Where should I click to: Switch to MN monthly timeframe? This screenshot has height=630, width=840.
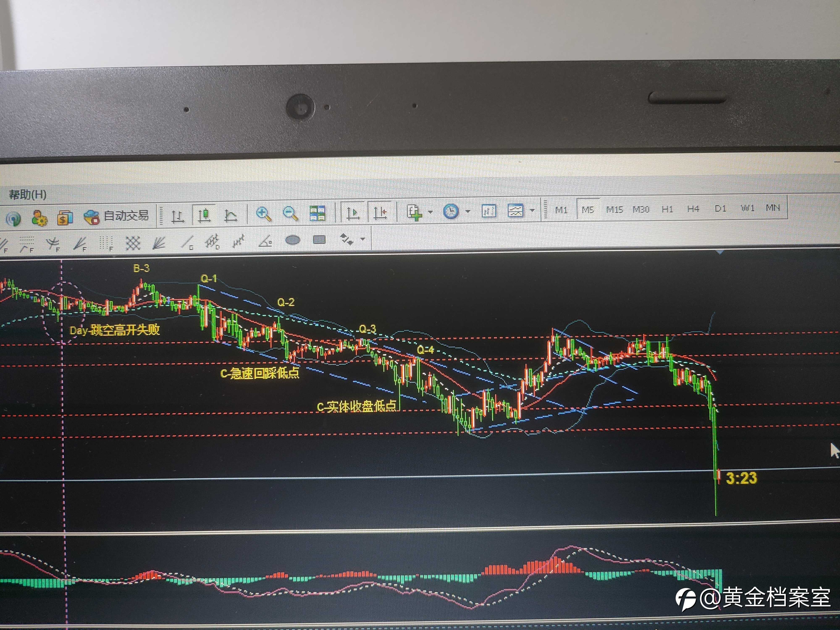[773, 208]
